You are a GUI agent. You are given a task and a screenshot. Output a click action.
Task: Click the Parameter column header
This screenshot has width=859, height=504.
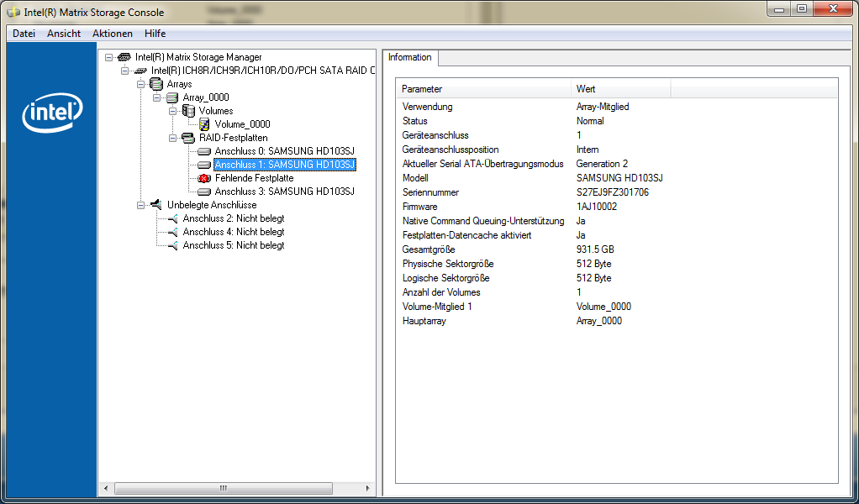point(484,89)
